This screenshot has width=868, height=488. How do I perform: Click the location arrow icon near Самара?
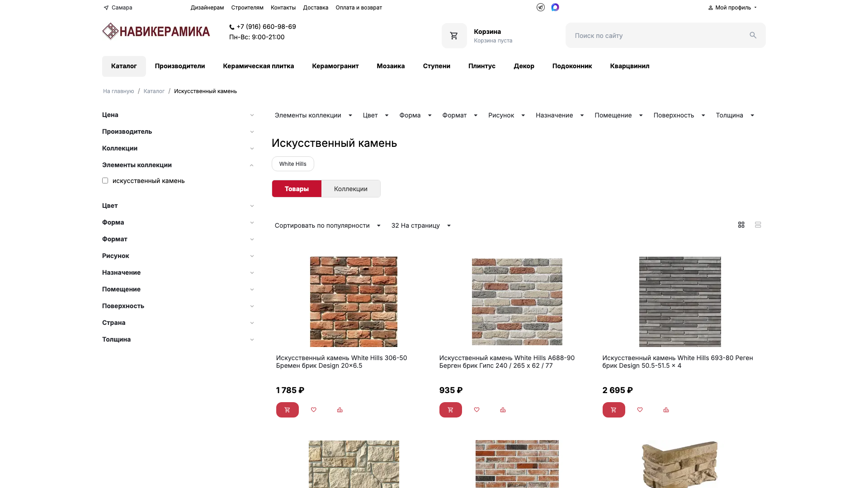point(106,8)
